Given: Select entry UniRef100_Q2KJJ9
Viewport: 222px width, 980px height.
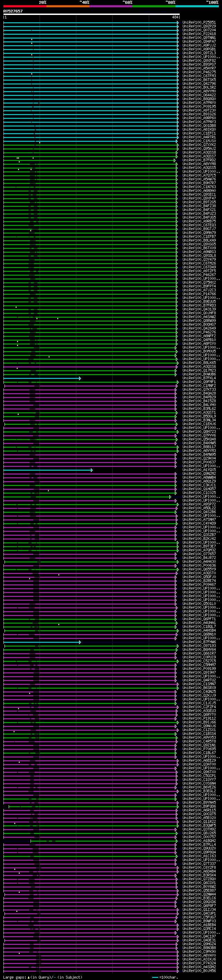Looking at the screenshot, I should pyautogui.click(x=199, y=696).
